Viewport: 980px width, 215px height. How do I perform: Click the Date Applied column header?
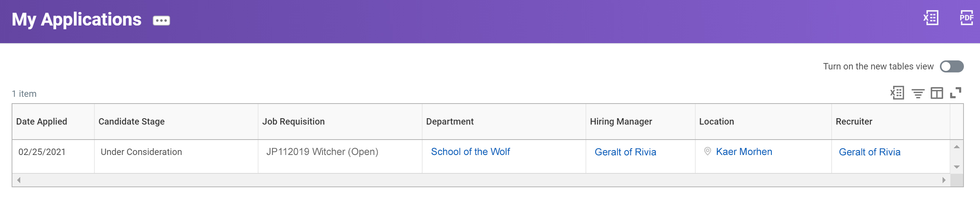coord(42,122)
